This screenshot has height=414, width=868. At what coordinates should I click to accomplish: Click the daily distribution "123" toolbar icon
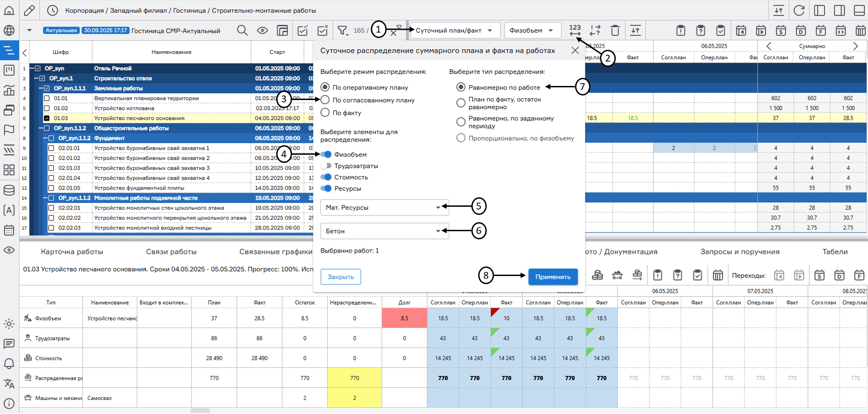pos(574,30)
